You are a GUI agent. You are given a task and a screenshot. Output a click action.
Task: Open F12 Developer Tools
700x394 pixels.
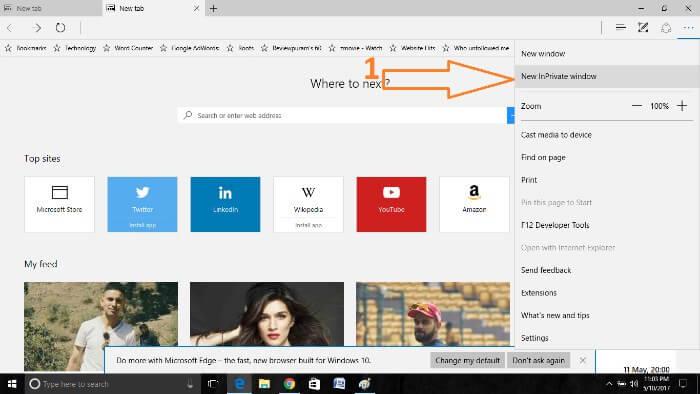coord(607,225)
